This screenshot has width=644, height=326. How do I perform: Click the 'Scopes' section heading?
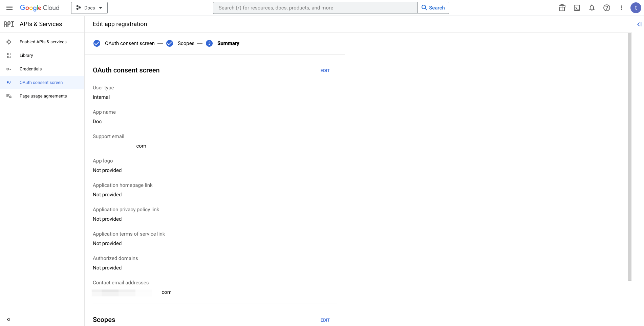click(104, 320)
